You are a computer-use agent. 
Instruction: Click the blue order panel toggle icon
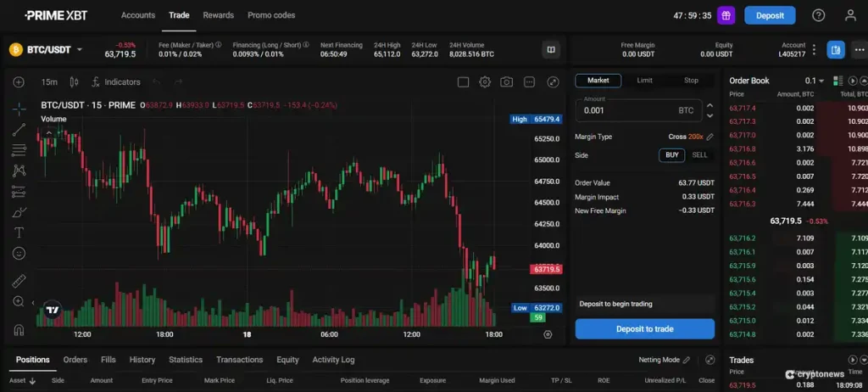pyautogui.click(x=836, y=50)
